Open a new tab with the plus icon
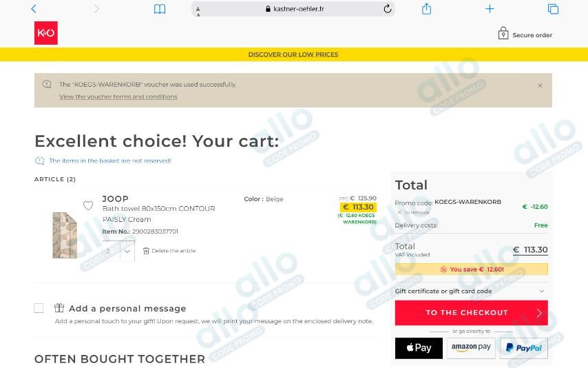588x368 pixels. (x=490, y=9)
